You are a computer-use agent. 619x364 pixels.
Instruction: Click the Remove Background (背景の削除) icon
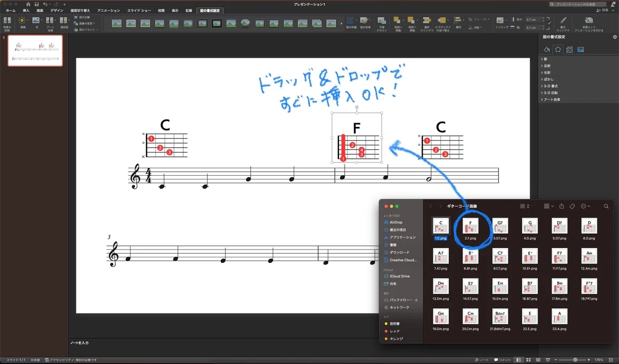pos(7,20)
